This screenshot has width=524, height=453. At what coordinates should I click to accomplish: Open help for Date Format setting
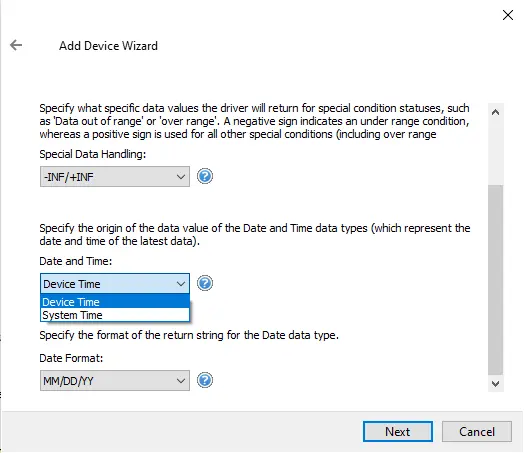[x=205, y=380]
